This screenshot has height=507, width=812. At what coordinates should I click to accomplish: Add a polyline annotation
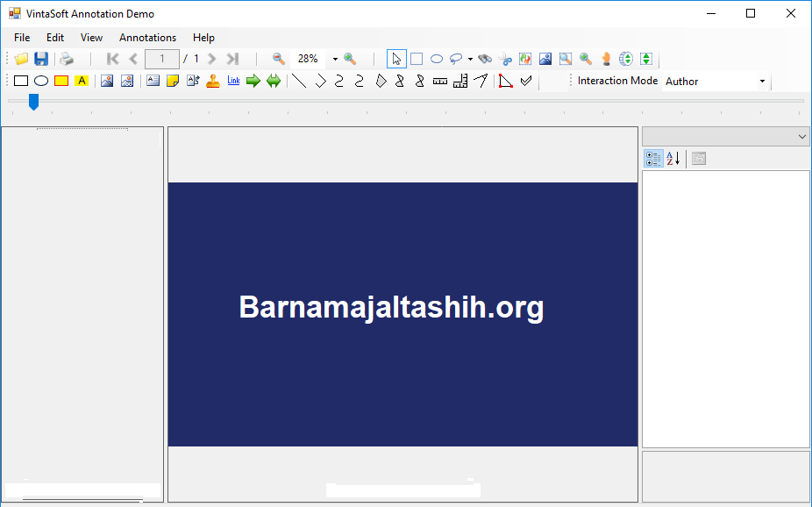click(320, 81)
